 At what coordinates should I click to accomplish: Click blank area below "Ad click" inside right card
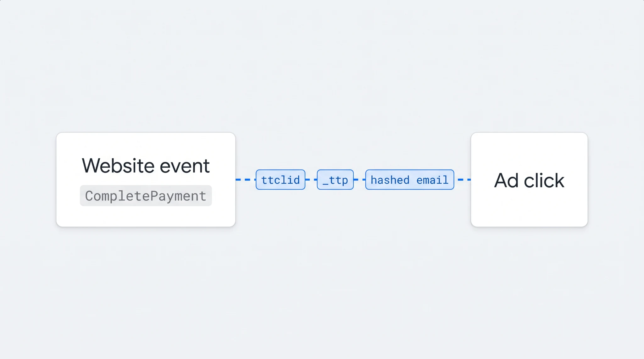pyautogui.click(x=529, y=208)
